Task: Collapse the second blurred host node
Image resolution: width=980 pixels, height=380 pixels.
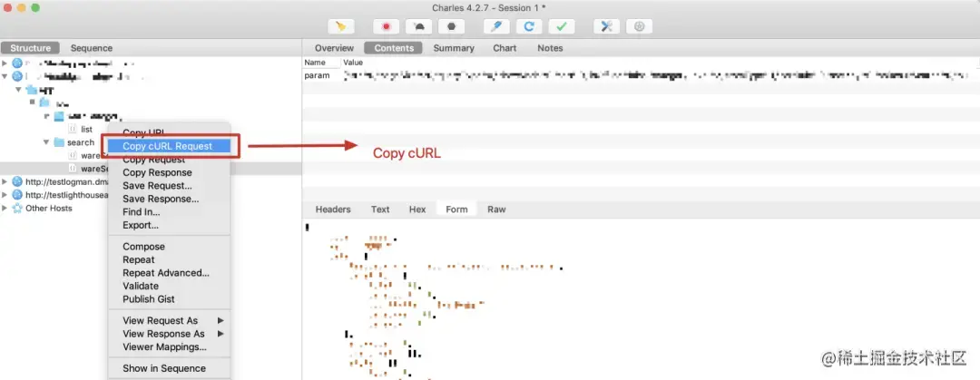Action: (5, 76)
